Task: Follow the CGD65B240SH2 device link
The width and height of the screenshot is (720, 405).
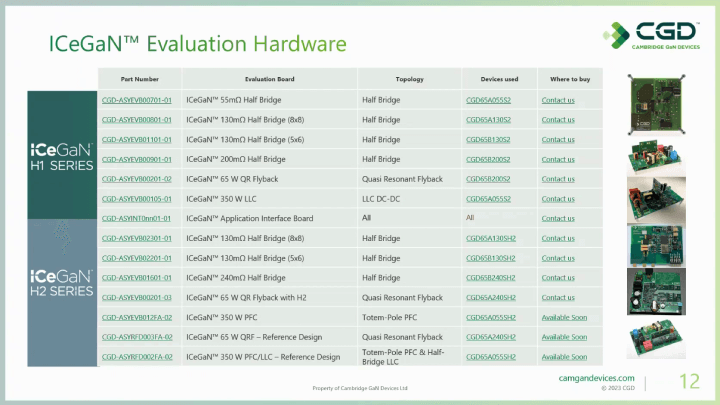Action: pos(490,278)
